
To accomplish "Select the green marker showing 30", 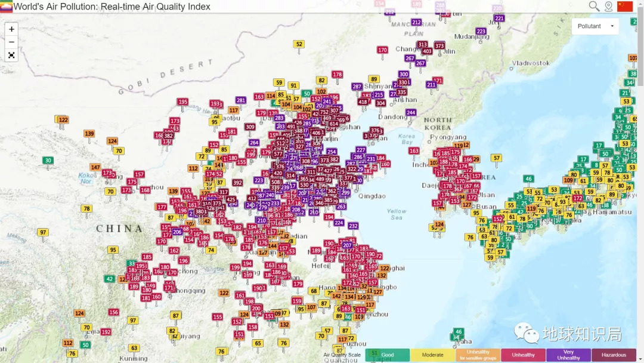I will click(48, 161).
